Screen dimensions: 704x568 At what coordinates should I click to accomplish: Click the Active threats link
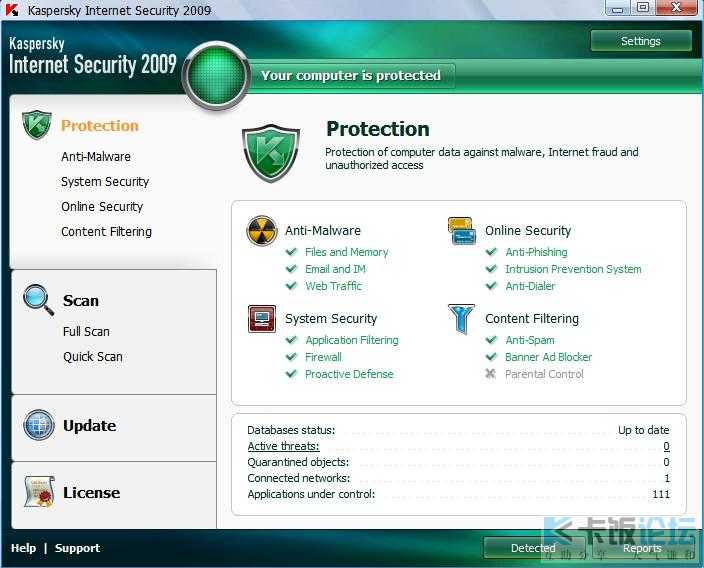[x=283, y=446]
